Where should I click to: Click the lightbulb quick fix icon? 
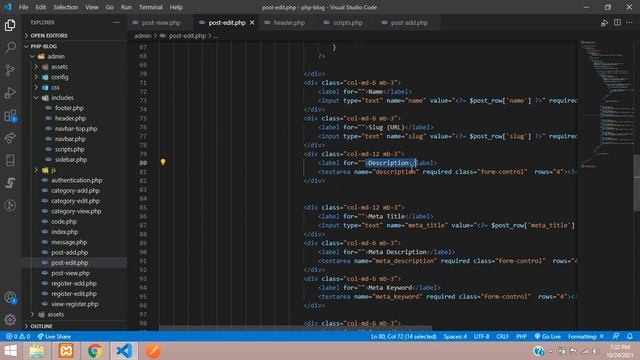coord(163,162)
